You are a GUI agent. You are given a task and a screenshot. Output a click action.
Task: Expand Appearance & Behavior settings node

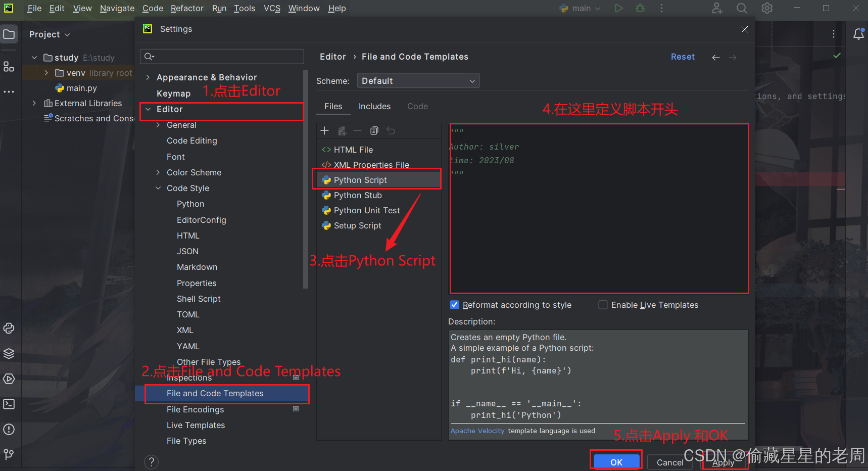148,77
